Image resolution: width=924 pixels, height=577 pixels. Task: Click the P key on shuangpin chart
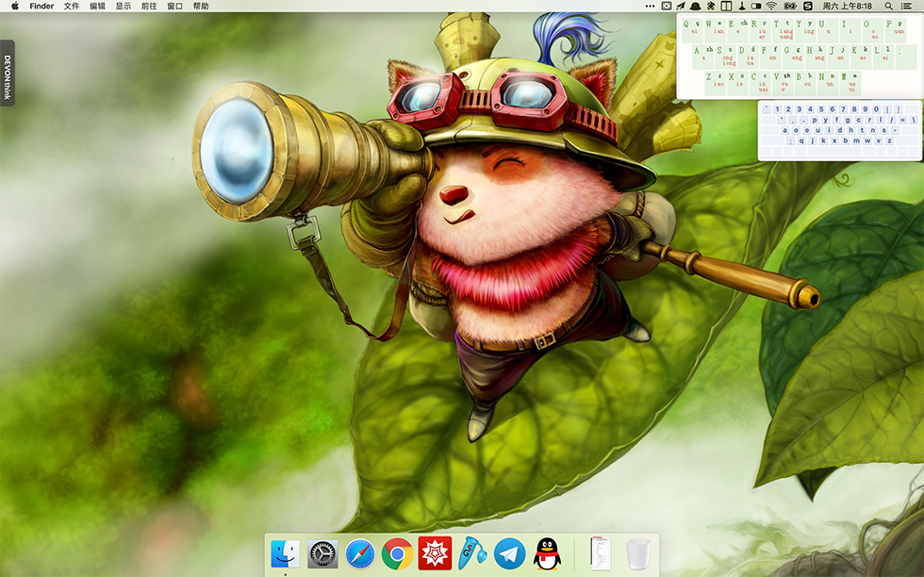tap(895, 31)
